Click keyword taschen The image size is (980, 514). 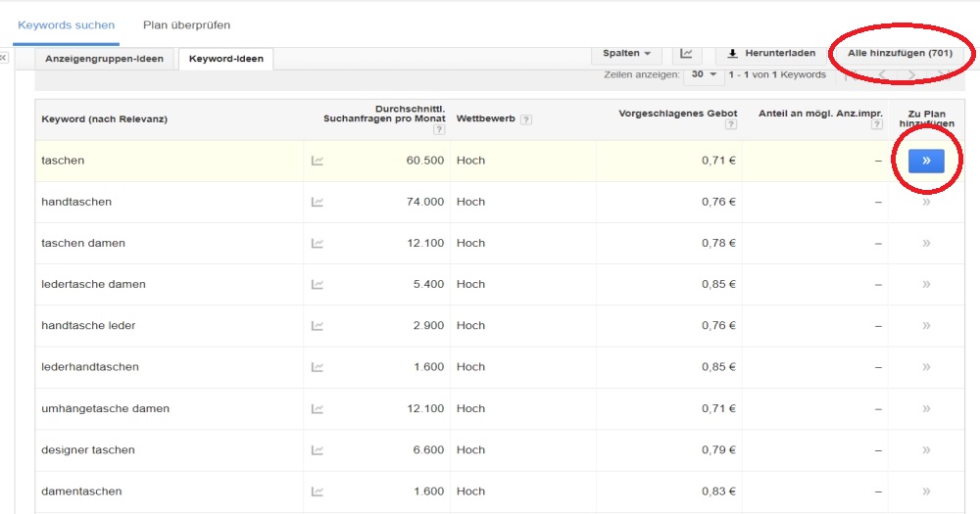(63, 161)
